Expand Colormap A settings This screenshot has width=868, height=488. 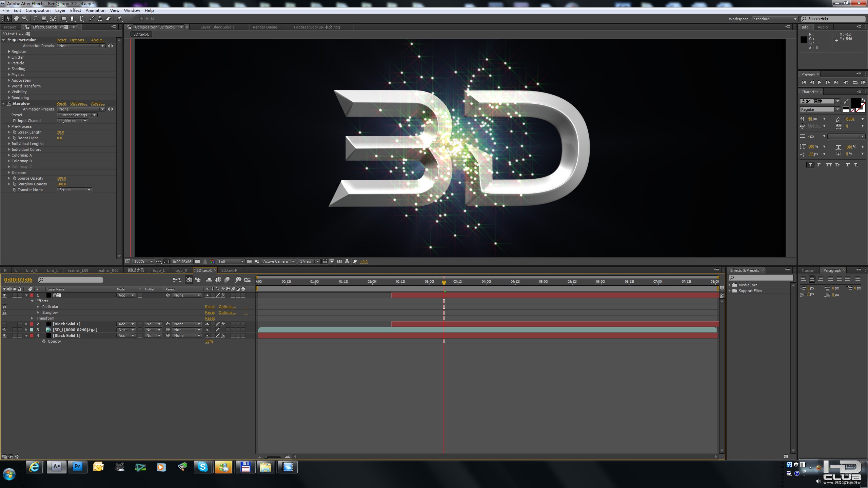pos(9,155)
